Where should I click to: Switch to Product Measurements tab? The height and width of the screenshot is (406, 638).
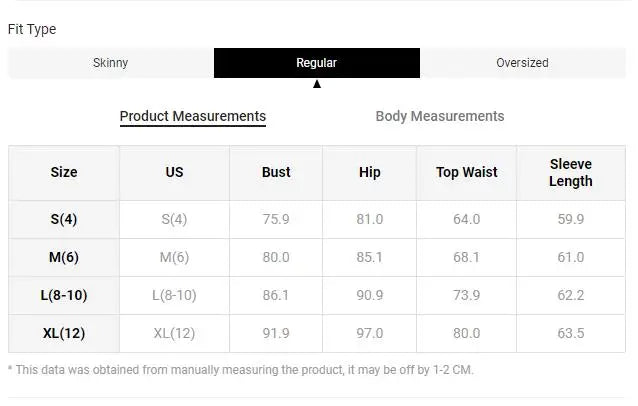(193, 116)
